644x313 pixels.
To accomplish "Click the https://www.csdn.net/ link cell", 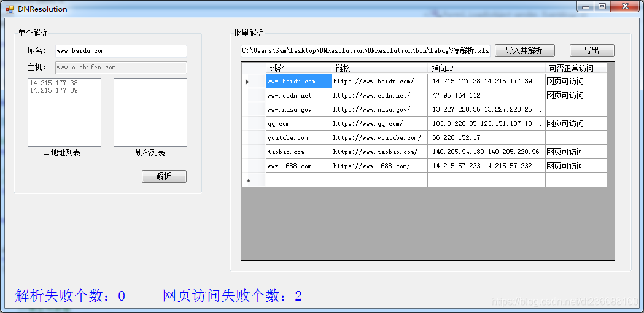I will (379, 95).
